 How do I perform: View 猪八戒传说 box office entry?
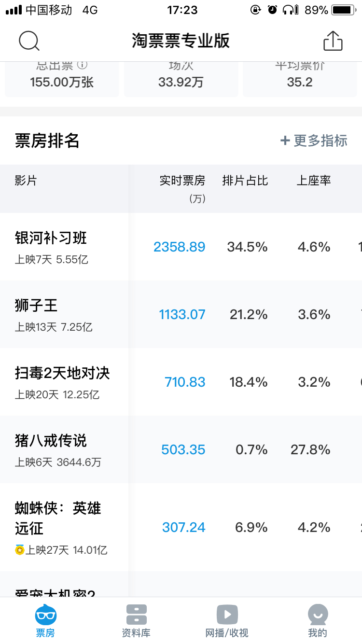(x=51, y=441)
